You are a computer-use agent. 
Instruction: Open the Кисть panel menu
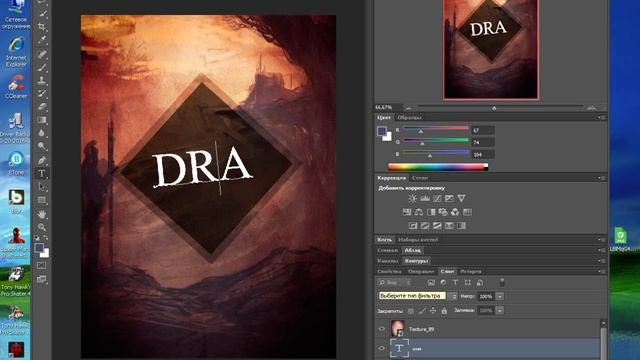pyautogui.click(x=602, y=240)
